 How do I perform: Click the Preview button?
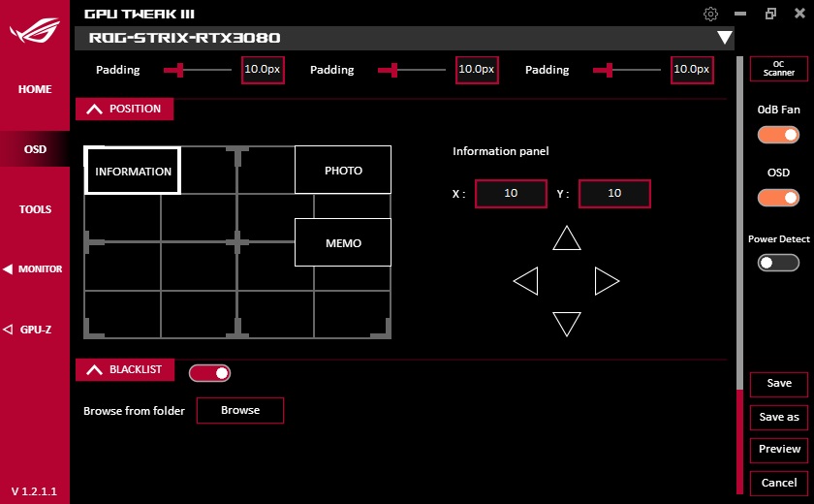tap(779, 450)
